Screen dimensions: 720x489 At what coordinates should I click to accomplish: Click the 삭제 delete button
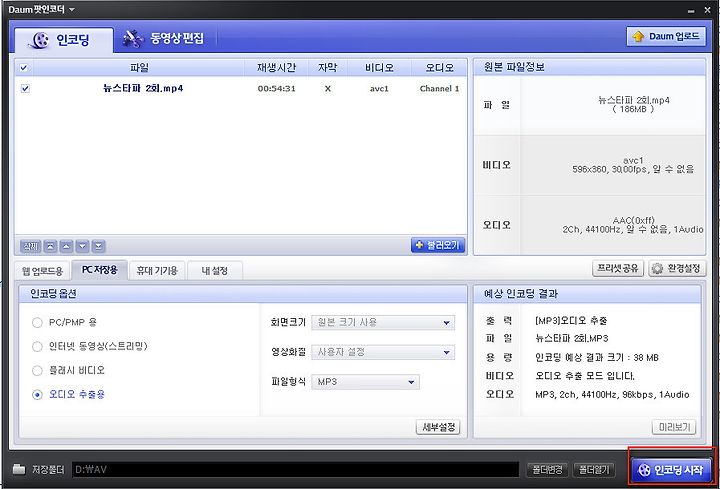pyautogui.click(x=30, y=247)
